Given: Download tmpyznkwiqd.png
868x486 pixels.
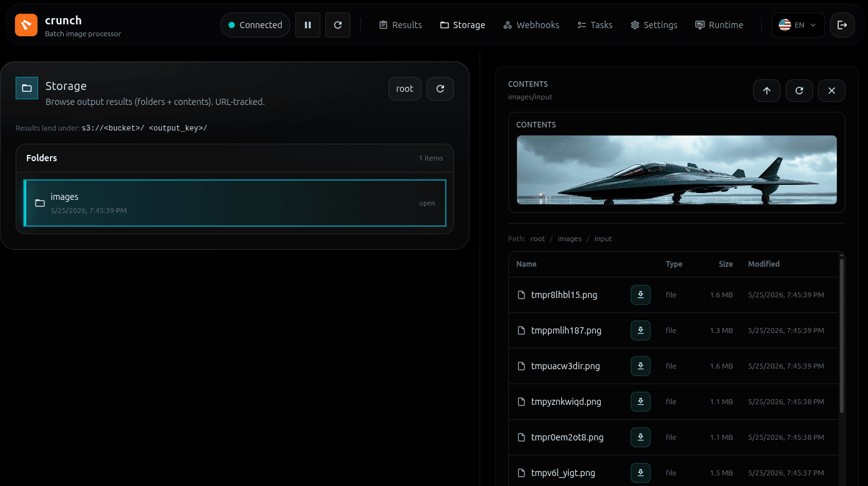Looking at the screenshot, I should [641, 402].
